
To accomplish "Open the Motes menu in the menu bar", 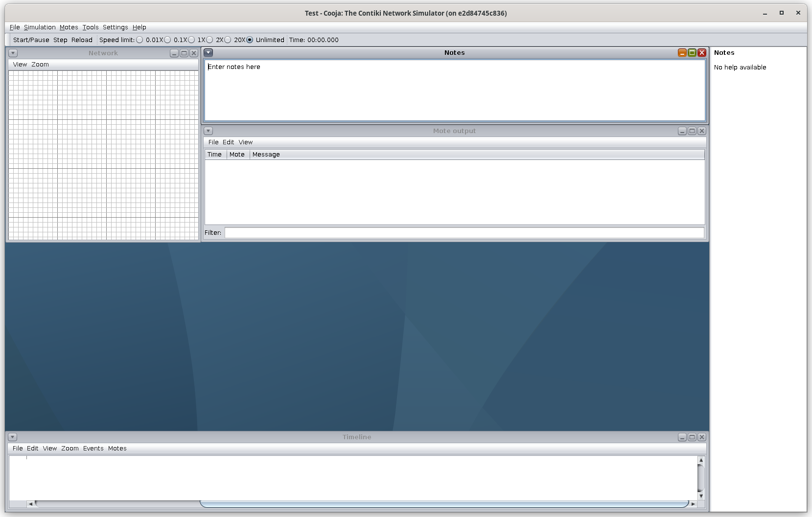I will 69,27.
